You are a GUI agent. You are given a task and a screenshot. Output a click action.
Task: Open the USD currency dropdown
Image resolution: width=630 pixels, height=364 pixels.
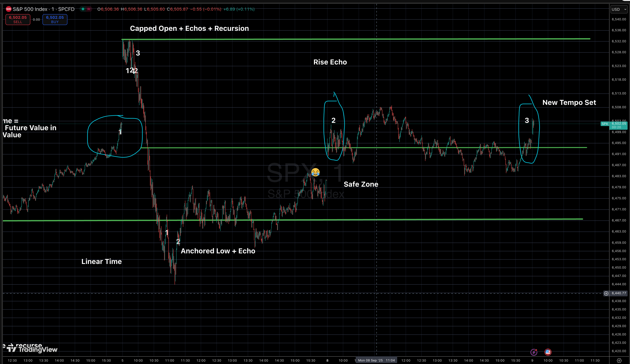(x=619, y=9)
